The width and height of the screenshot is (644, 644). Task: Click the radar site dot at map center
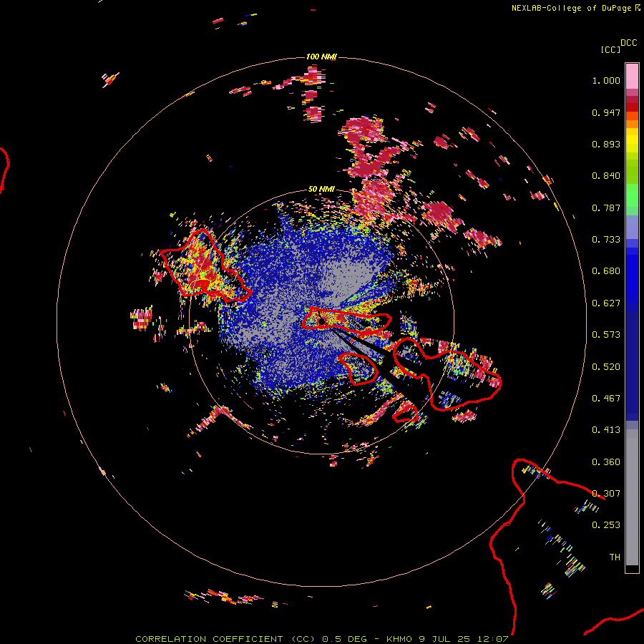(322, 321)
